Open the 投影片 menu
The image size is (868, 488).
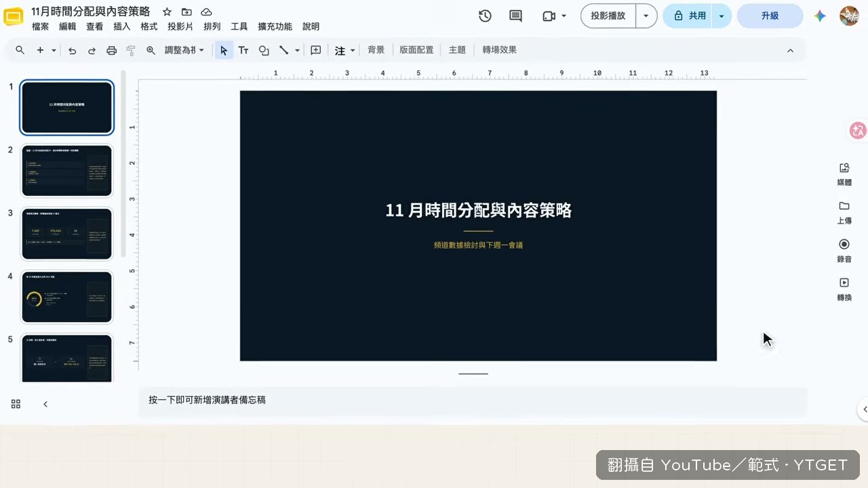180,26
